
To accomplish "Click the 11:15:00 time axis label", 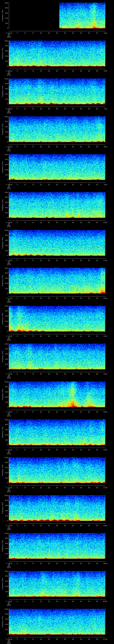I will pos(9,450).
